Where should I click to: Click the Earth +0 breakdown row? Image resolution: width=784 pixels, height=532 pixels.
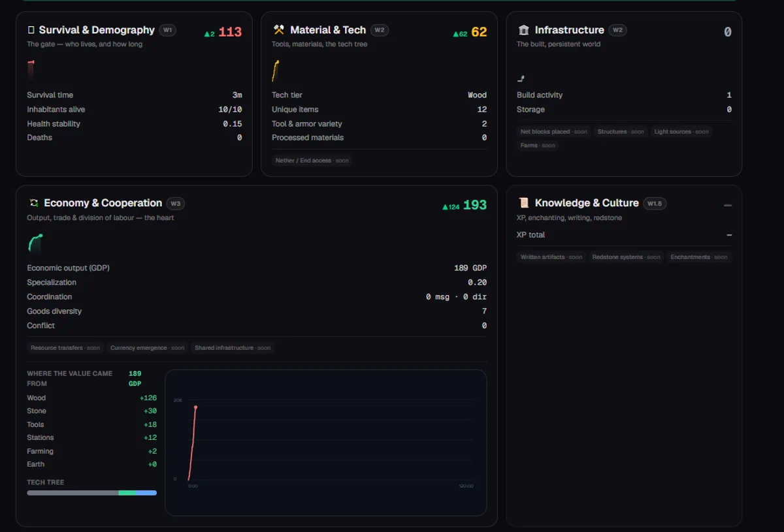tap(92, 465)
